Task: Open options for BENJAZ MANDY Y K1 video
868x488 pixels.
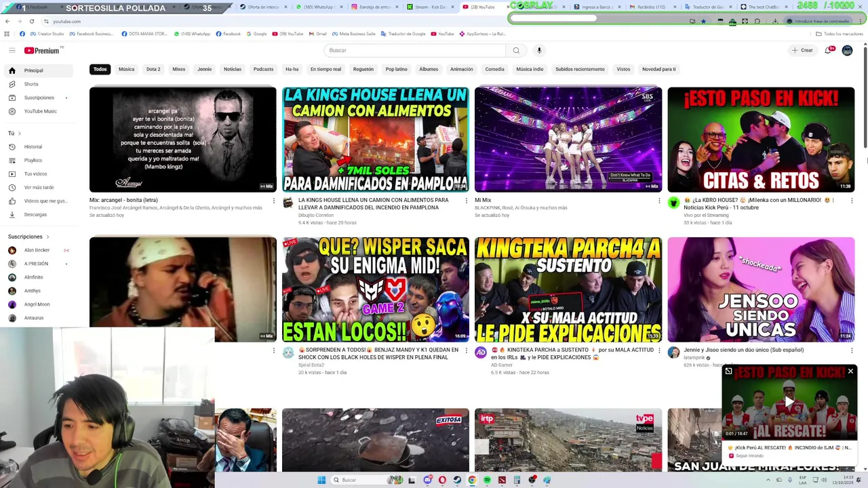Action: coord(466,350)
